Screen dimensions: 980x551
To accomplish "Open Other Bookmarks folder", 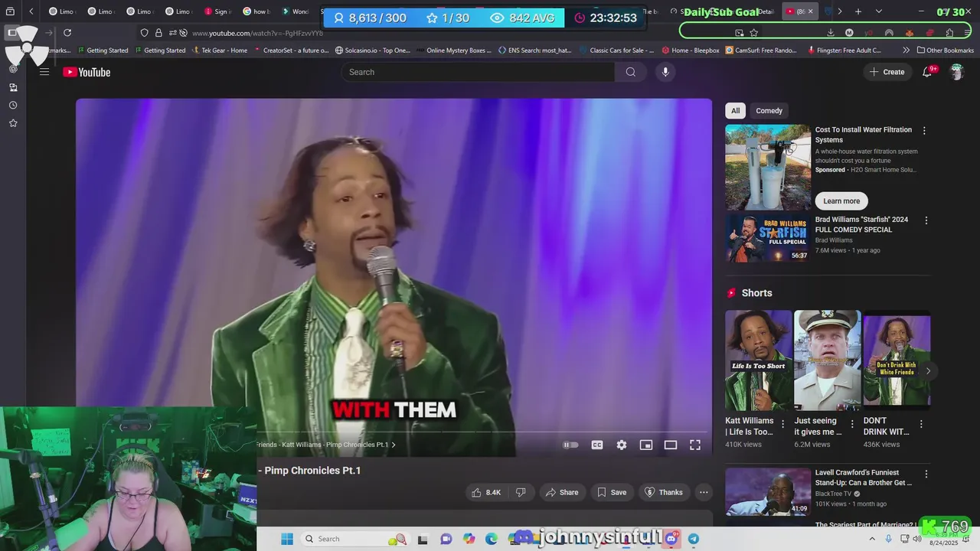I will 945,51.
